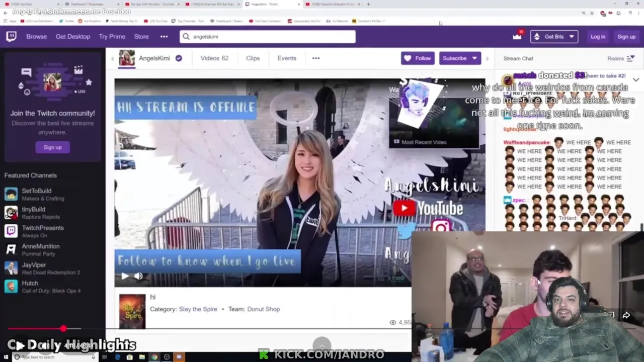The width and height of the screenshot is (644, 362).
Task: Click the Sign up button in the sidebar
Action: 52,147
